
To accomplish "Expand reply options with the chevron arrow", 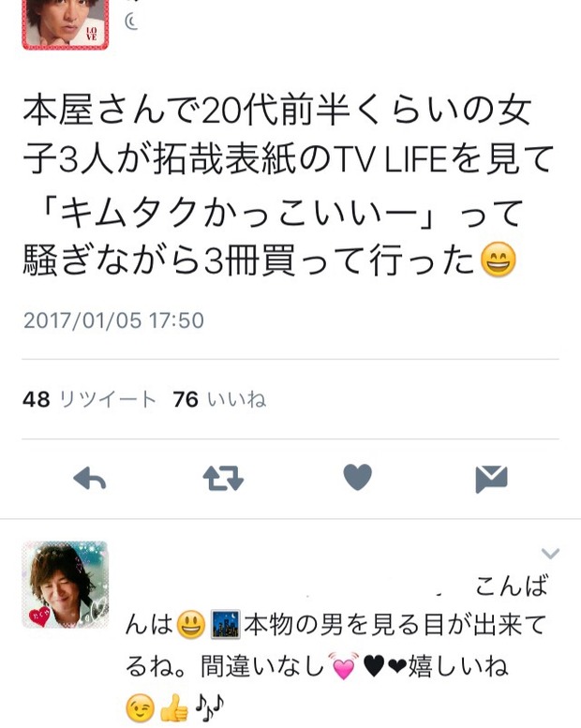I will click(x=550, y=553).
